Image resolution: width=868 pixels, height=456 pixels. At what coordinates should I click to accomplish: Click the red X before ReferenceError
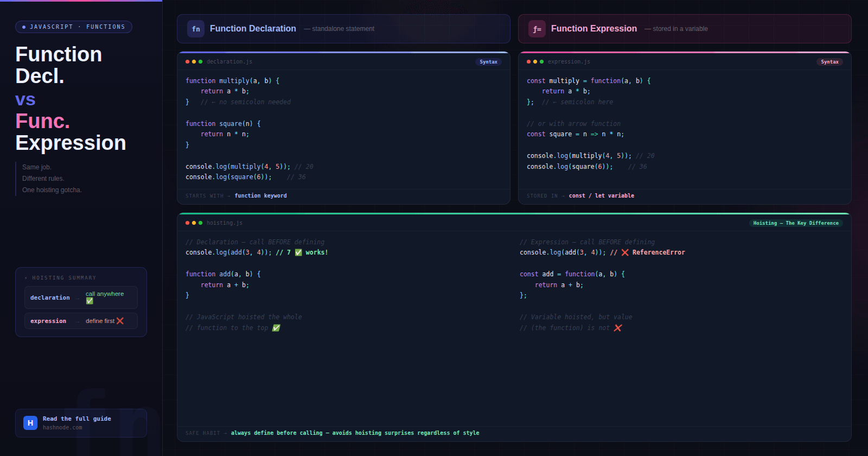625,252
